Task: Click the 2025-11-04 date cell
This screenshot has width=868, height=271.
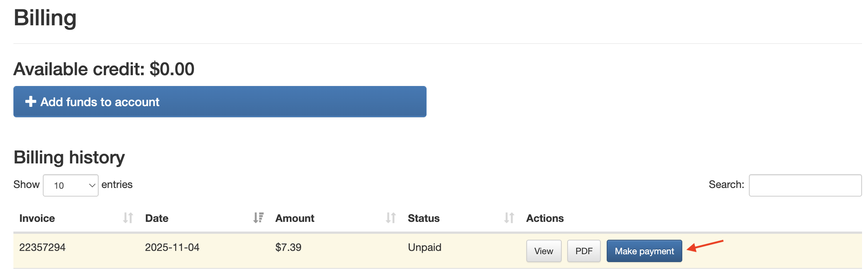Action: pos(172,248)
